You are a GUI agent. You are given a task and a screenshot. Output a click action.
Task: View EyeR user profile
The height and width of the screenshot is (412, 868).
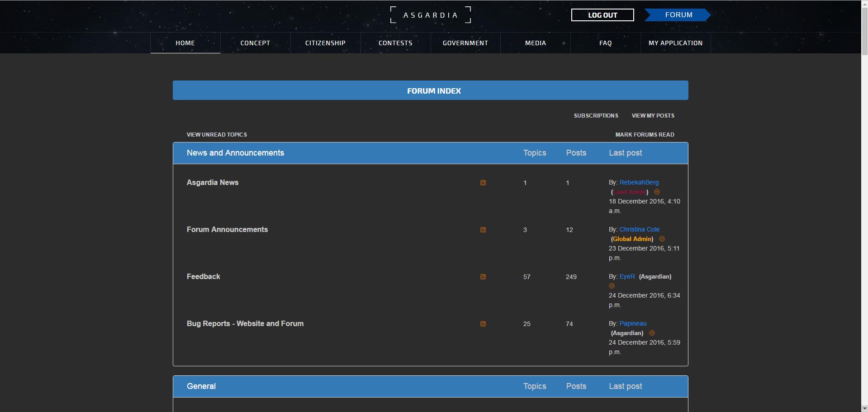point(627,276)
